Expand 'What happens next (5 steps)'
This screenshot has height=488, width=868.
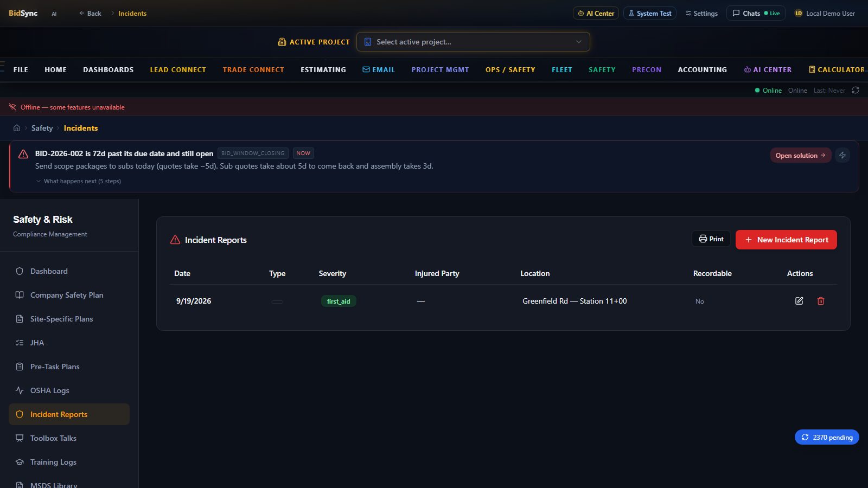(x=79, y=181)
